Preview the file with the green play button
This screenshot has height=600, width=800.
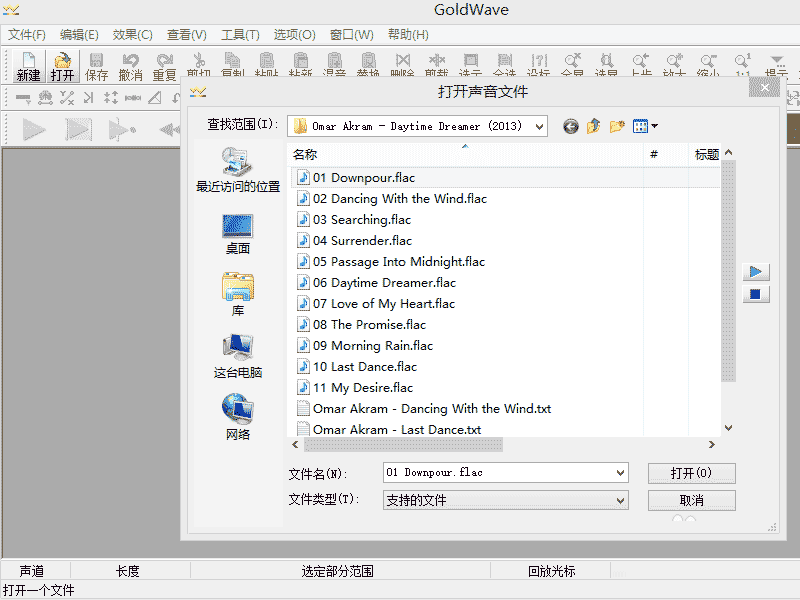756,270
